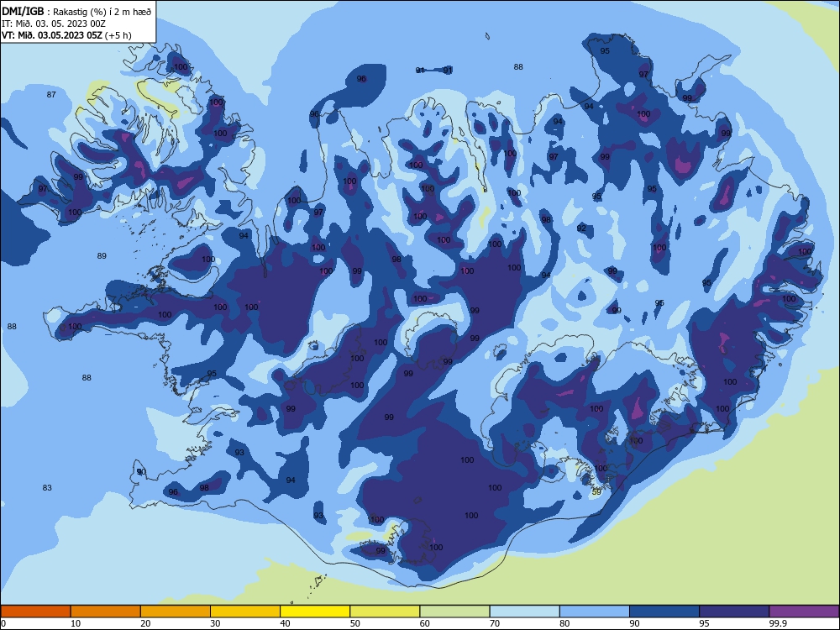Viewport: 840px width, 630px height.
Task: Pick the golden 30–40 legend swatch
Action: 245,612
